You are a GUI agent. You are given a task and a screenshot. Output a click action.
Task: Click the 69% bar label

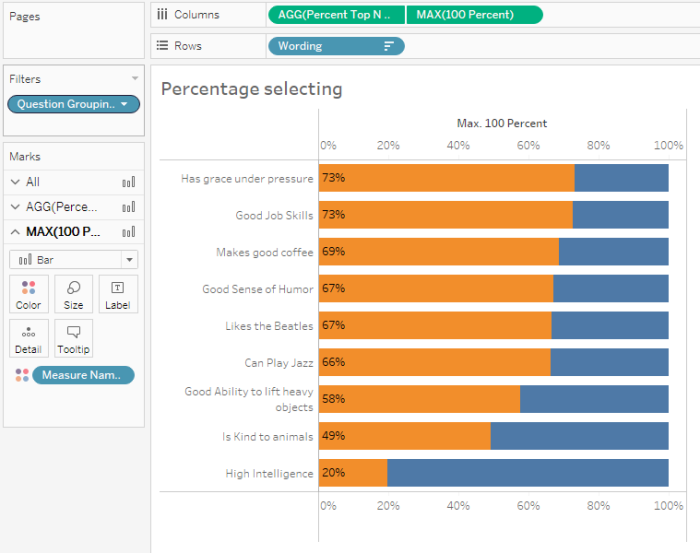[x=333, y=251]
